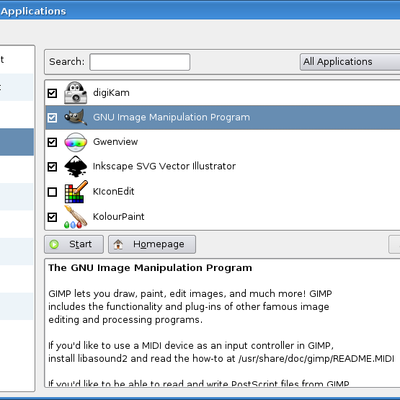Click the Start button
Image resolution: width=400 pixels, height=400 pixels.
coord(74,244)
